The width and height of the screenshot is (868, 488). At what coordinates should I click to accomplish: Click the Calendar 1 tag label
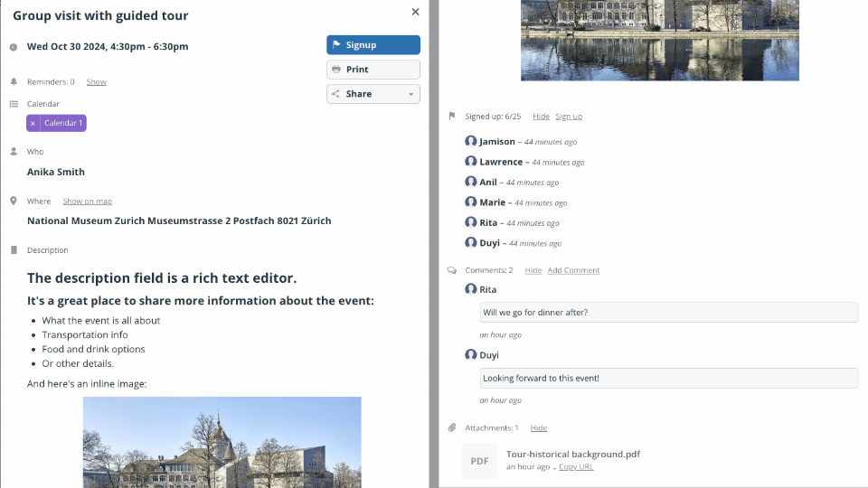[63, 123]
